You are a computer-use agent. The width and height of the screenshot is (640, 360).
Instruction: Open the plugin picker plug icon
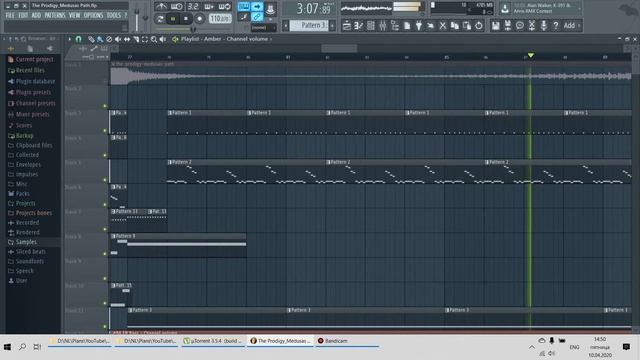pyautogui.click(x=419, y=26)
